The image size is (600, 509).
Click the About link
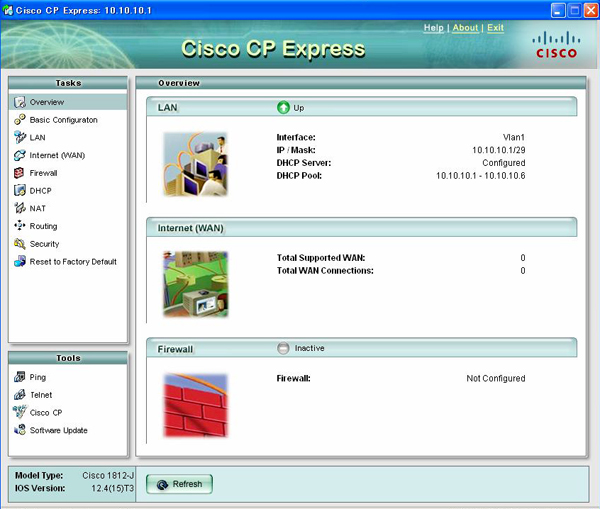click(465, 28)
